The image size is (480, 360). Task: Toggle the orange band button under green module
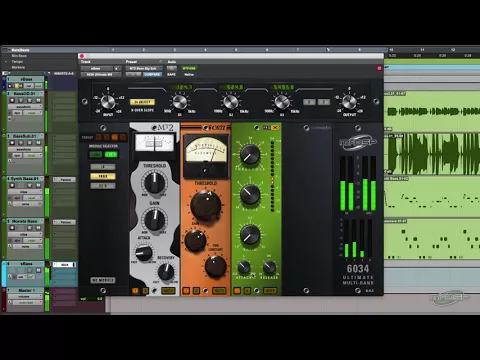[x=237, y=291]
